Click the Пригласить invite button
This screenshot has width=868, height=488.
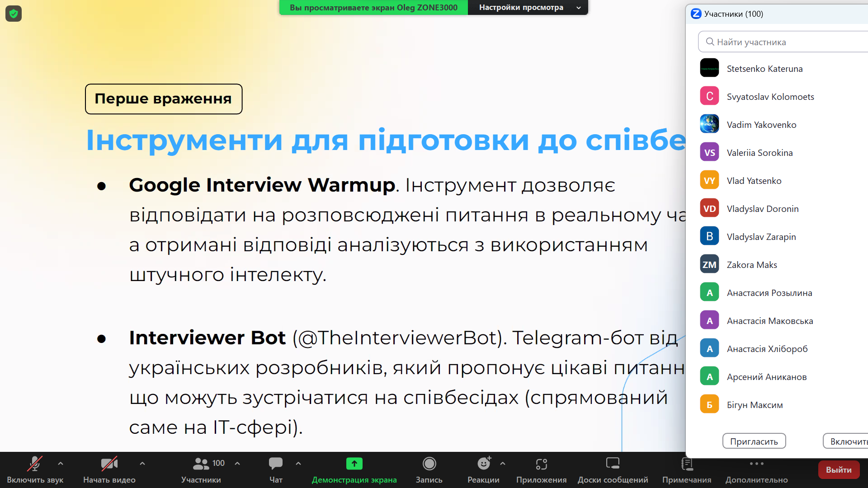754,441
